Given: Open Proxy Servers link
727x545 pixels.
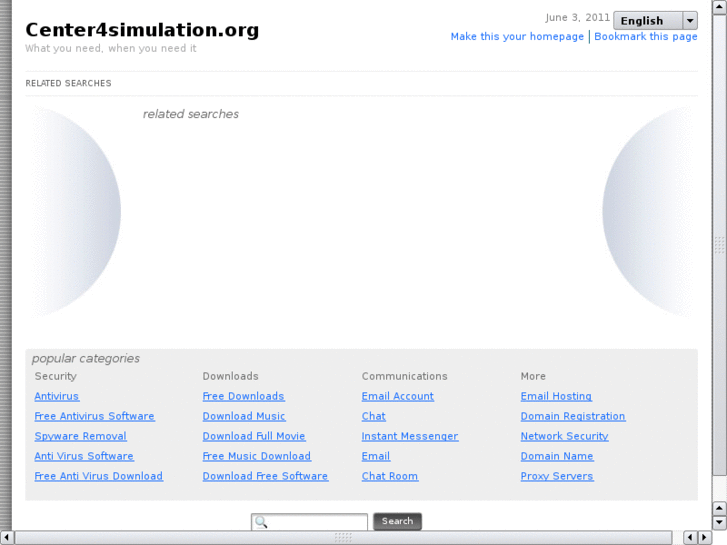Looking at the screenshot, I should [557, 476].
